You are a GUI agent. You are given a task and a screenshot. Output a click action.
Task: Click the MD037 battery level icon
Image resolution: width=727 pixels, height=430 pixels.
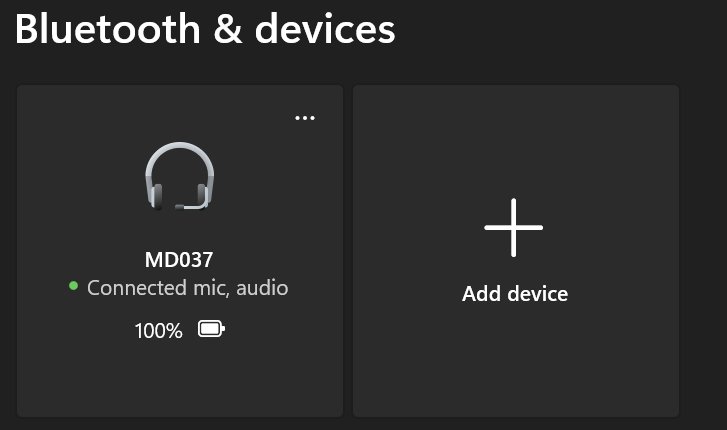coord(211,329)
